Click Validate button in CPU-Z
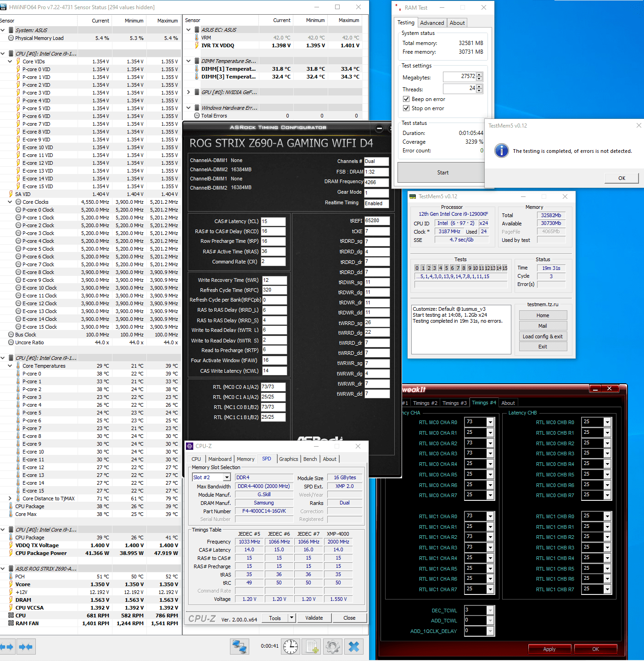Screen dimensions: 644x661 coord(314,618)
